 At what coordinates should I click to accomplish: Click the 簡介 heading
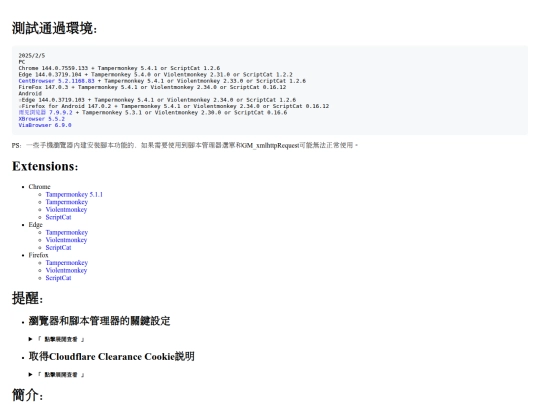tap(28, 395)
